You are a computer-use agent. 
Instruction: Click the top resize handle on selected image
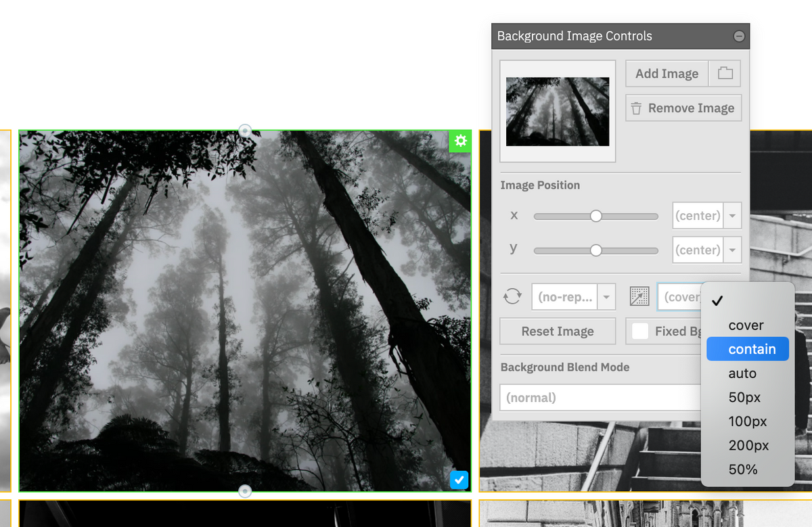click(244, 130)
